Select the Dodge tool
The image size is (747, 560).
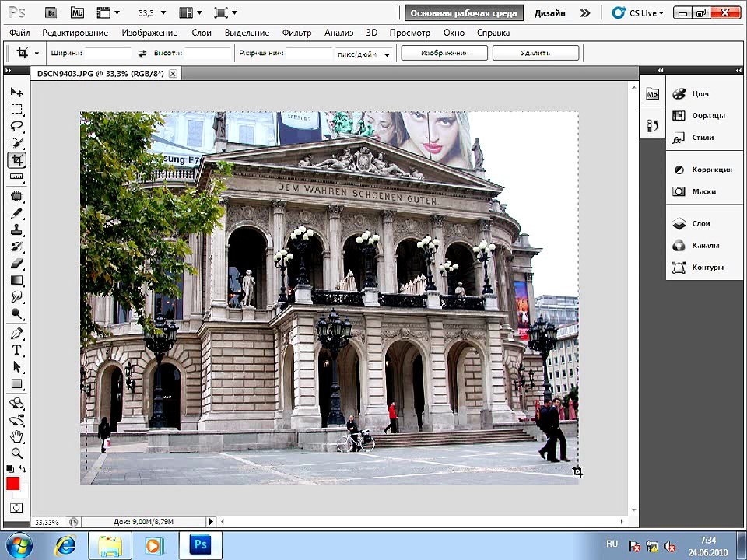click(x=16, y=313)
